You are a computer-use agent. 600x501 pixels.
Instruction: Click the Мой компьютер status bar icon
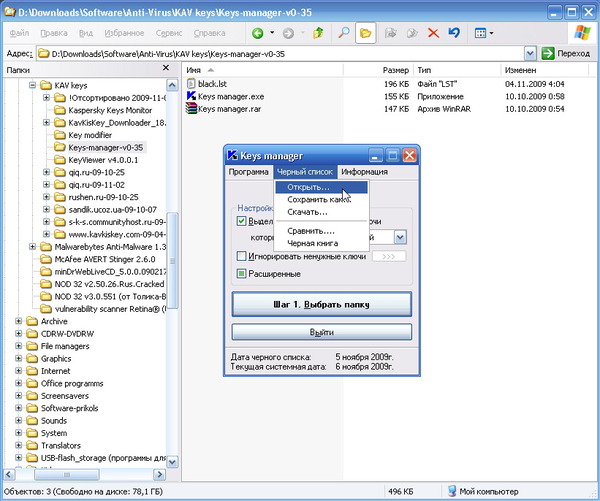(x=452, y=491)
